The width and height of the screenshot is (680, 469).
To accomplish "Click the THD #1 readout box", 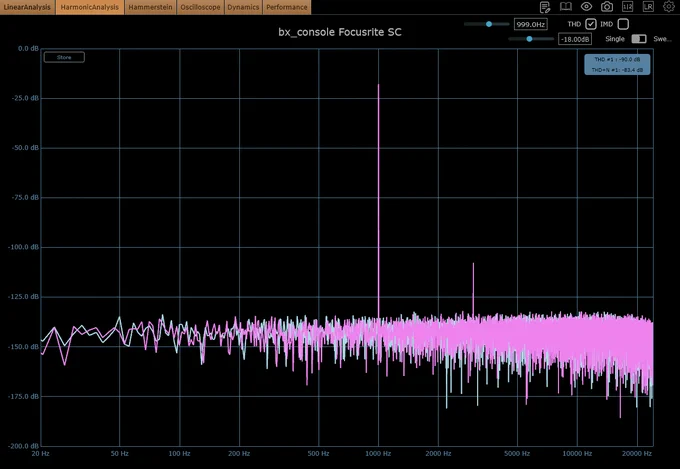I will 617,64.
